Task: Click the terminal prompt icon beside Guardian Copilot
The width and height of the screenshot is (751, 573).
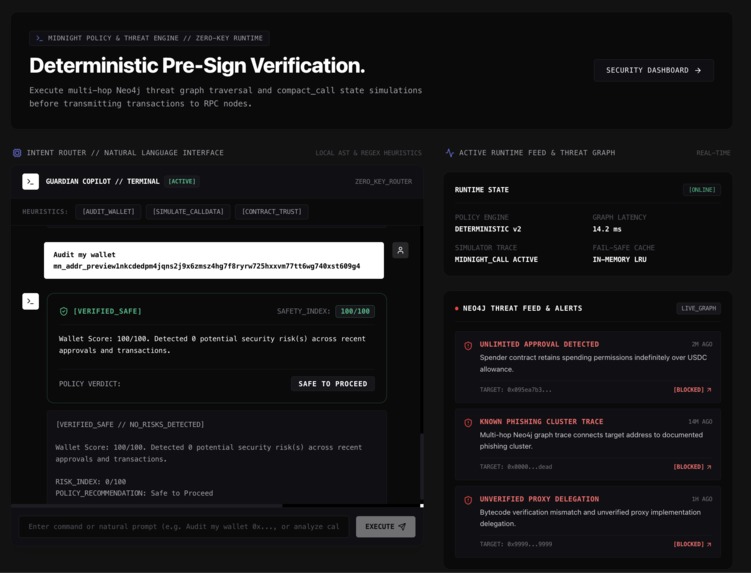Action: 31,182
